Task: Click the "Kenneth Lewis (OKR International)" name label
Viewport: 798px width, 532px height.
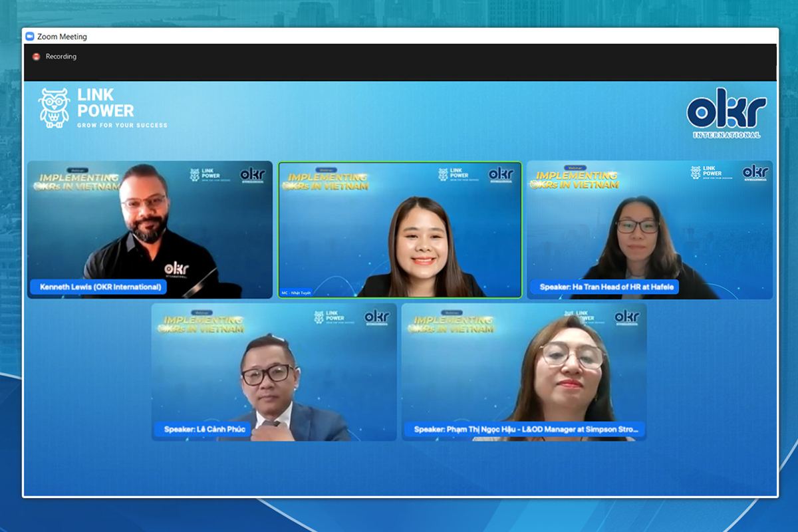Action: click(x=100, y=287)
